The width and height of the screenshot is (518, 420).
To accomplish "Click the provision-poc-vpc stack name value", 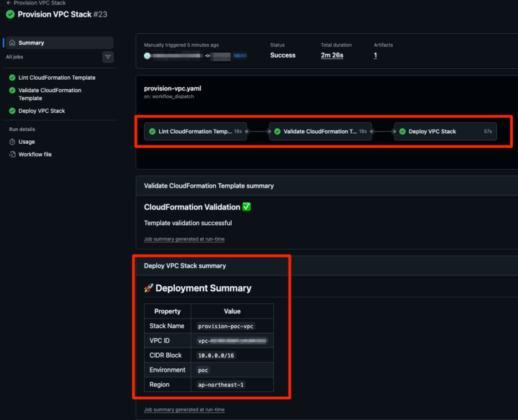I will pos(226,326).
